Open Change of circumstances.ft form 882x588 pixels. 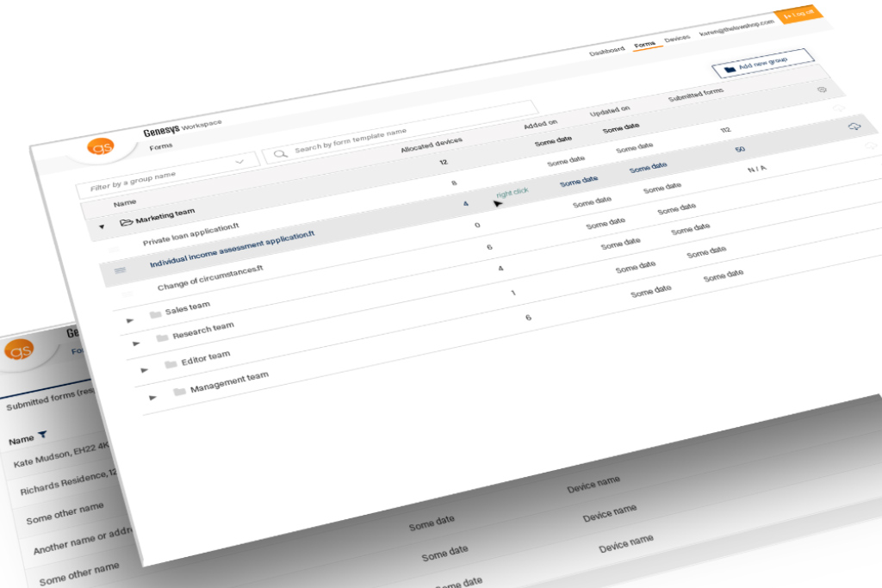click(x=210, y=278)
